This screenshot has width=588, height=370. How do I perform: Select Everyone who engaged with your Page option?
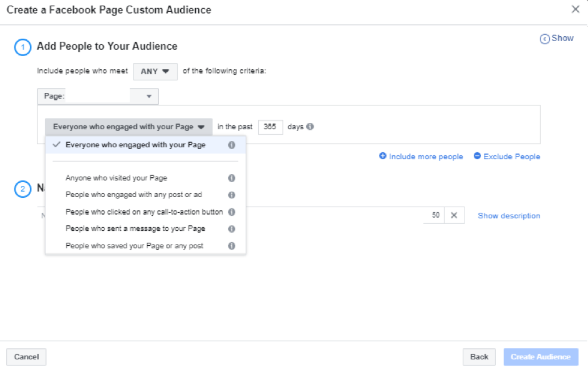point(145,145)
